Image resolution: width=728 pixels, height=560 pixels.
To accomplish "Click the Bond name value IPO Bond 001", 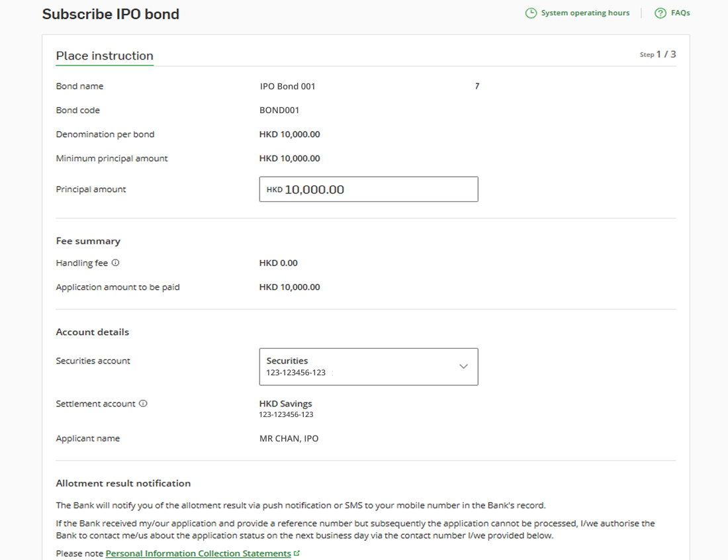I will (x=287, y=86).
